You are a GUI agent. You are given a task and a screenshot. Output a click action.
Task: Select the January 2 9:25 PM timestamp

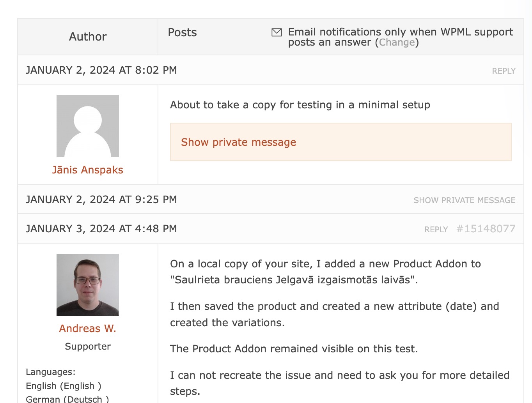pos(101,200)
